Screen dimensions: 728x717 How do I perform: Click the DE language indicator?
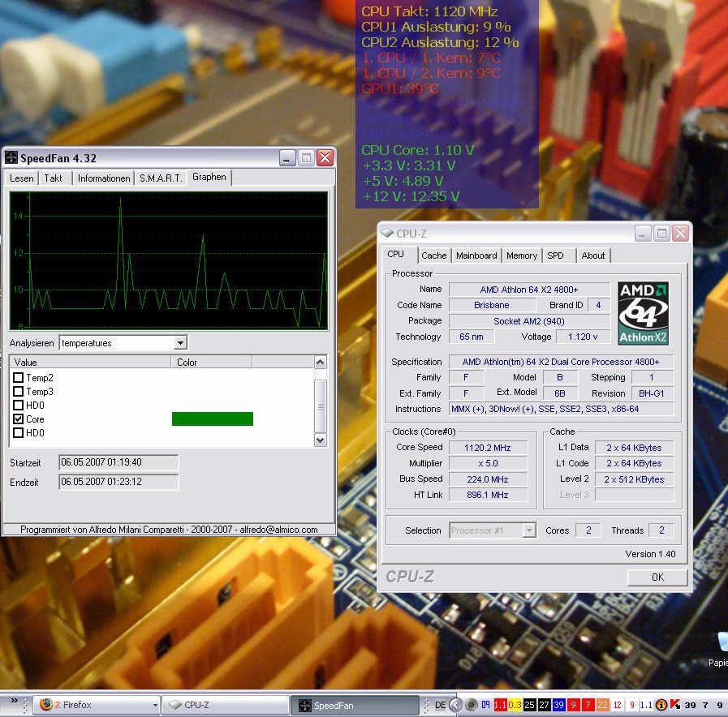pos(440,705)
